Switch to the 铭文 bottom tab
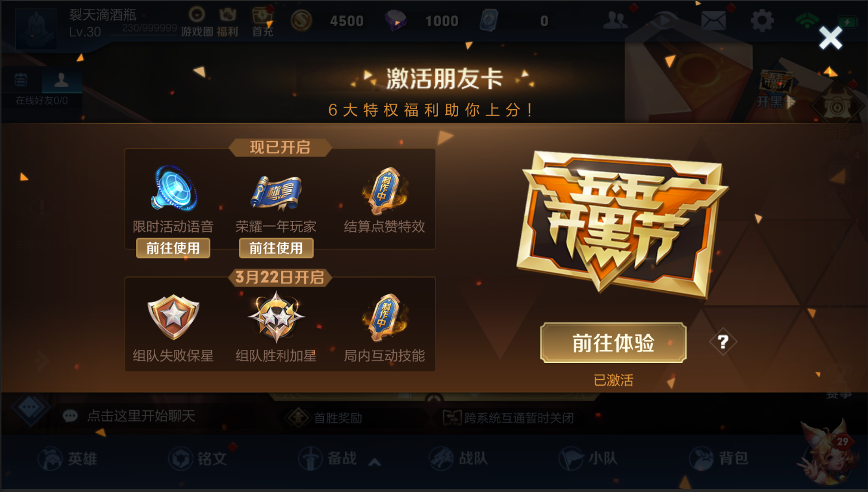868x492 pixels. [197, 459]
